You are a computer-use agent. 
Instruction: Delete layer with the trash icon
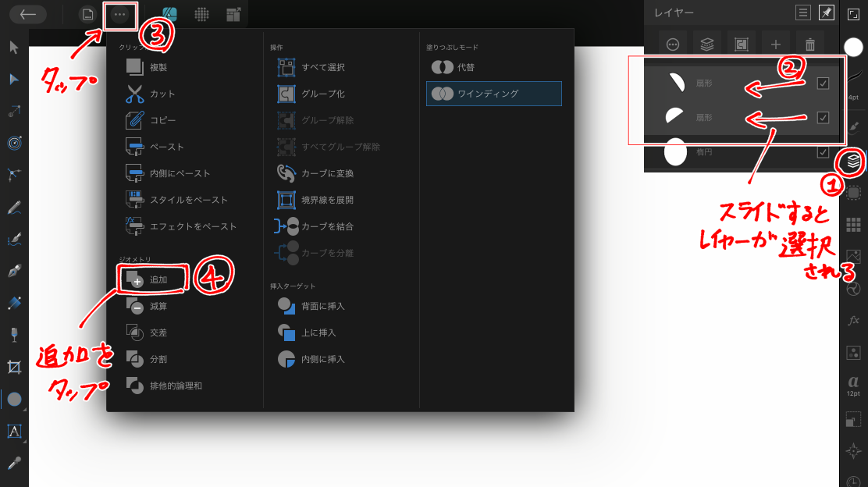pos(810,44)
